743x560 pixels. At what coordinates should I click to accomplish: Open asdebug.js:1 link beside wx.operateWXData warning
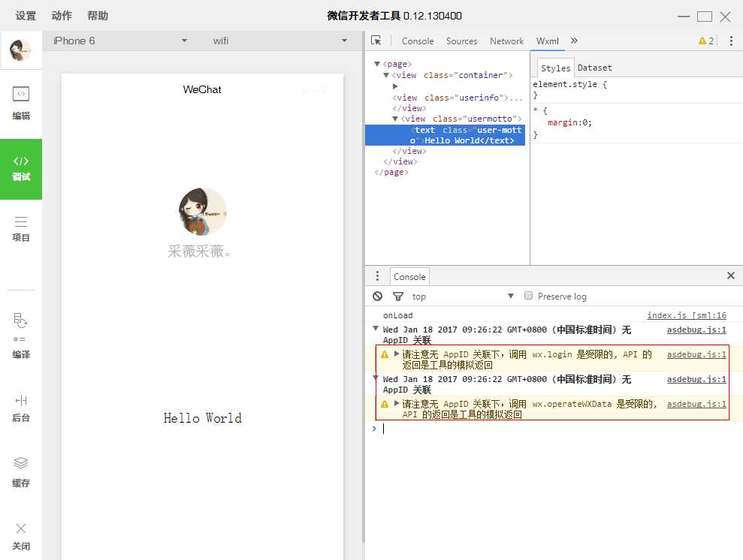(x=696, y=404)
